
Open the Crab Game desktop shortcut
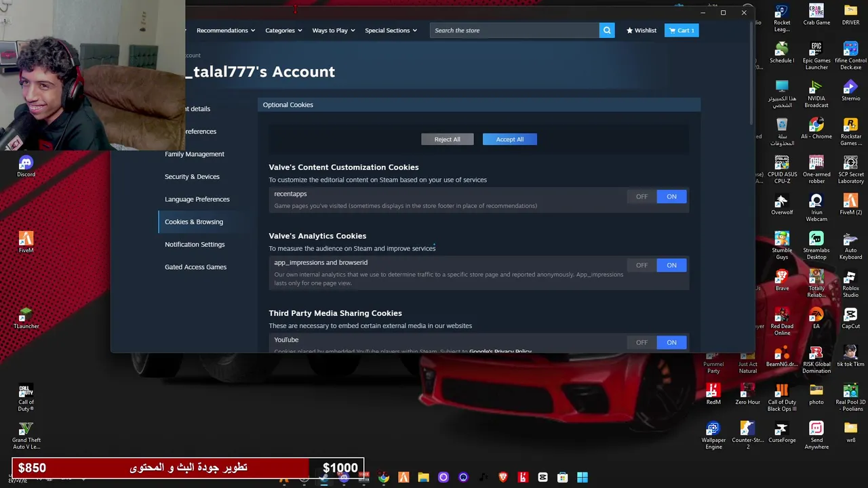pyautogui.click(x=816, y=15)
